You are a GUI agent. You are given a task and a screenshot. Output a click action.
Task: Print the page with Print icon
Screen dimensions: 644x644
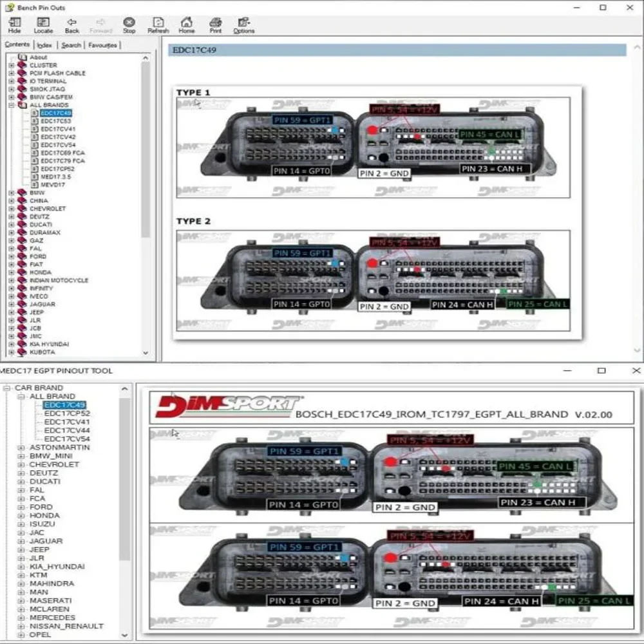(x=215, y=26)
